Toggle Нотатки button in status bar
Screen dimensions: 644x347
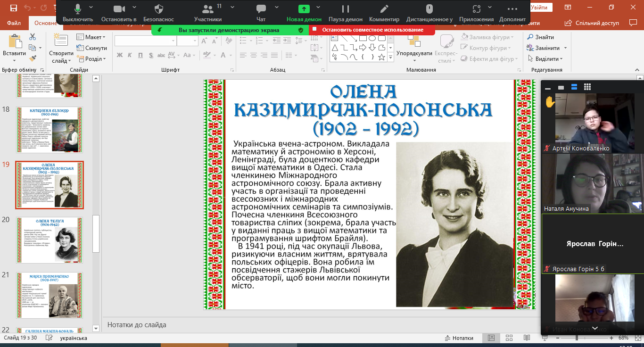point(459,338)
